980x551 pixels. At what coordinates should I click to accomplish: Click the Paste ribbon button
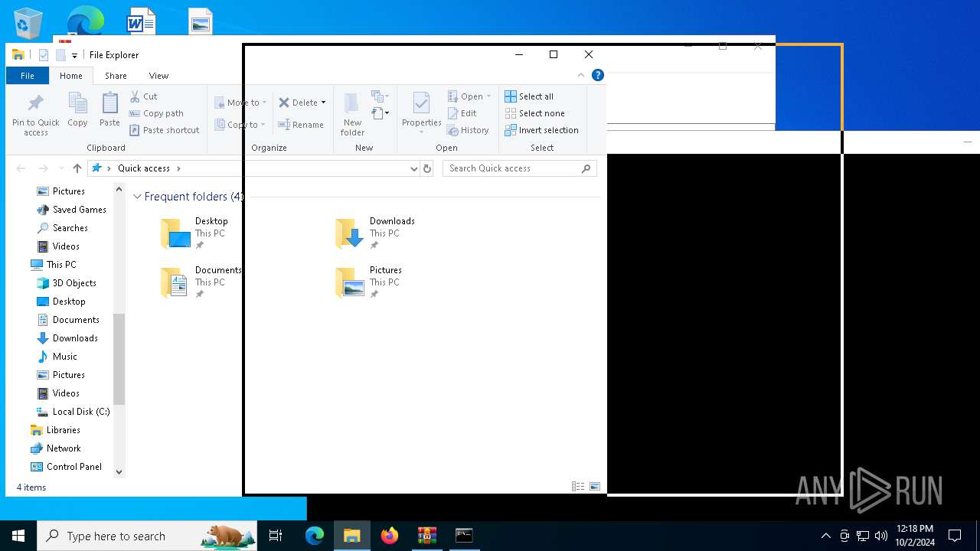point(109,109)
